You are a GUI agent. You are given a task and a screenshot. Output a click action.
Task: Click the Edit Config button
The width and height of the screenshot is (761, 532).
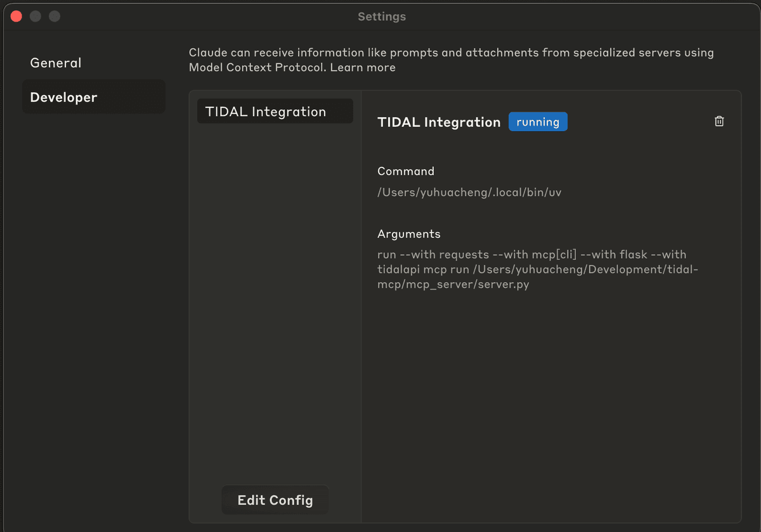pos(275,500)
